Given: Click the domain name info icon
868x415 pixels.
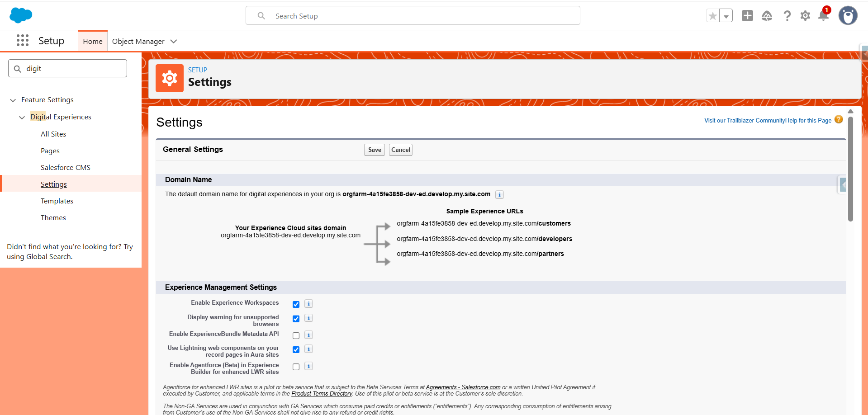Looking at the screenshot, I should pyautogui.click(x=499, y=195).
